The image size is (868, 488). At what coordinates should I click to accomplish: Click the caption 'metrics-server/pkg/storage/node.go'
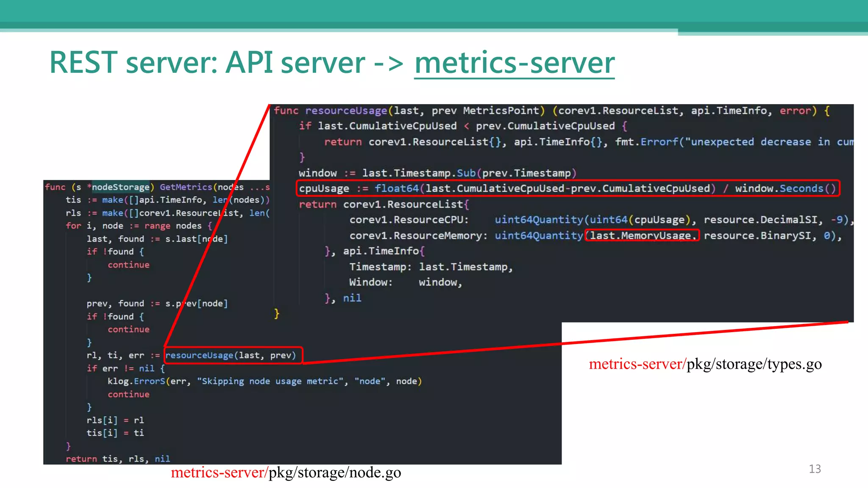tap(286, 472)
